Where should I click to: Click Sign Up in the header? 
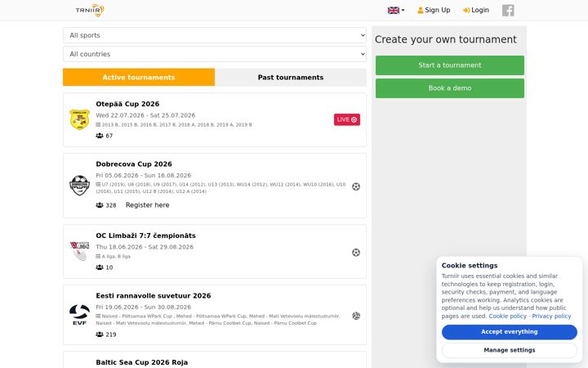click(434, 10)
